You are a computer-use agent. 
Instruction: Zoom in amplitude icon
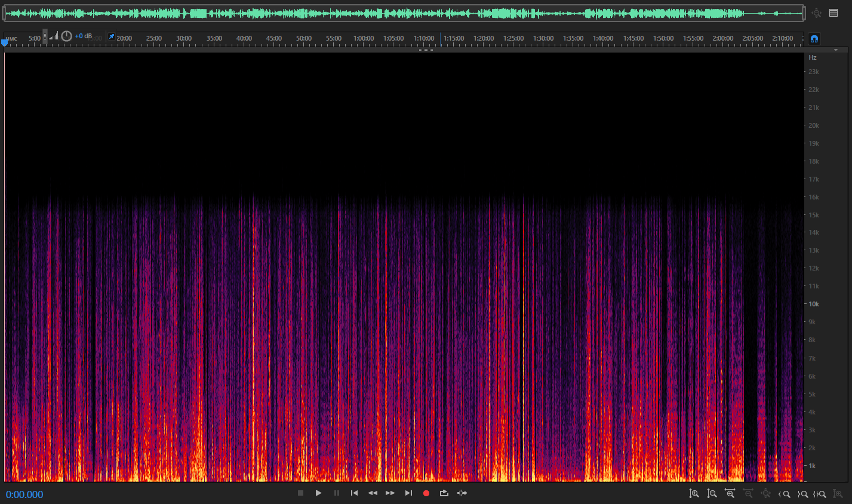(x=694, y=494)
